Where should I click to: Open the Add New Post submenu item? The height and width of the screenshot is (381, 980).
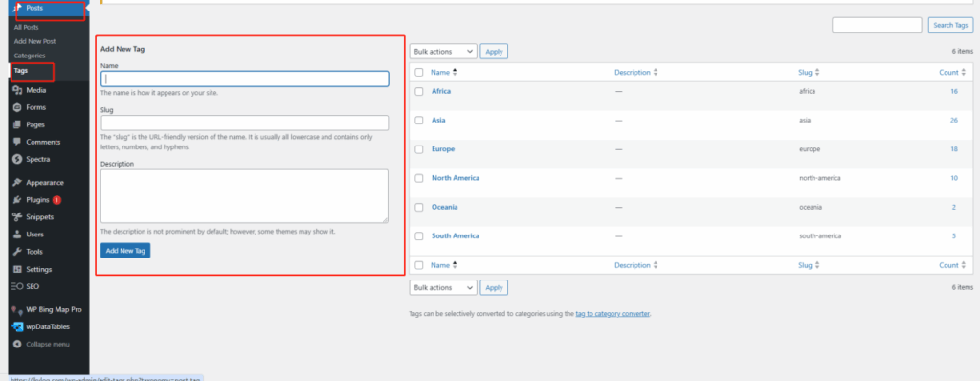34,41
